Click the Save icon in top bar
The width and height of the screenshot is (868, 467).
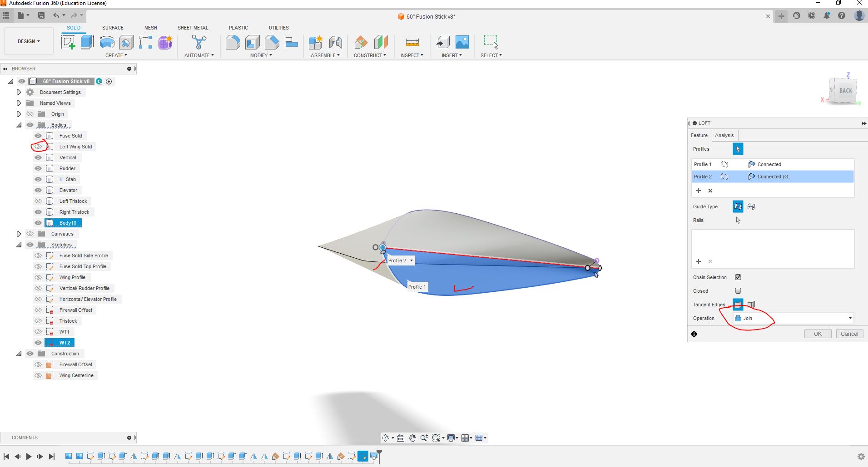pyautogui.click(x=41, y=15)
